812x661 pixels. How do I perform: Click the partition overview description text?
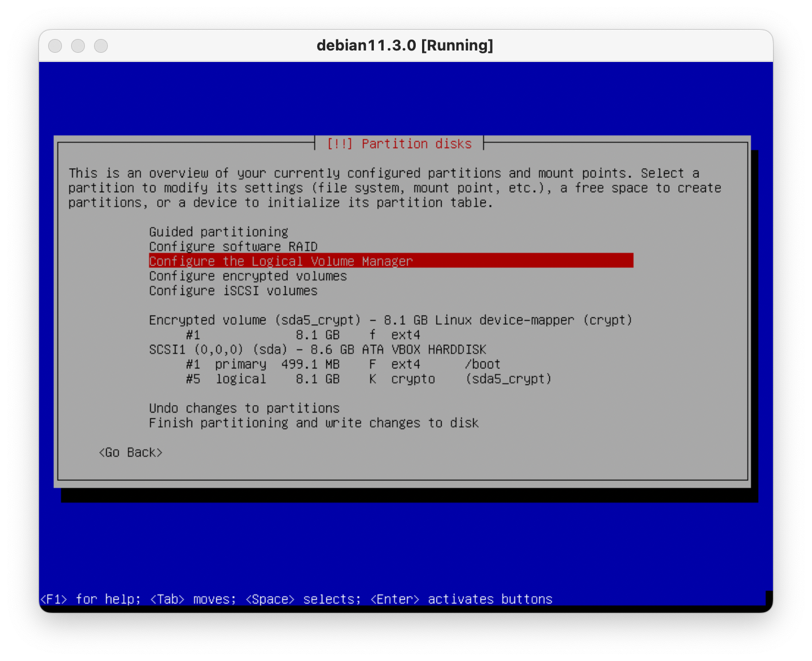tap(395, 188)
